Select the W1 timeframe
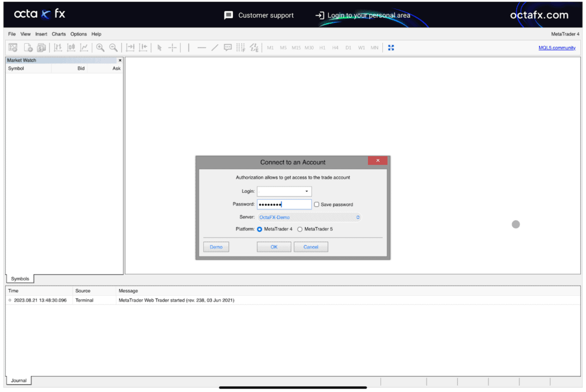This screenshot has height=392, width=586. coord(362,48)
